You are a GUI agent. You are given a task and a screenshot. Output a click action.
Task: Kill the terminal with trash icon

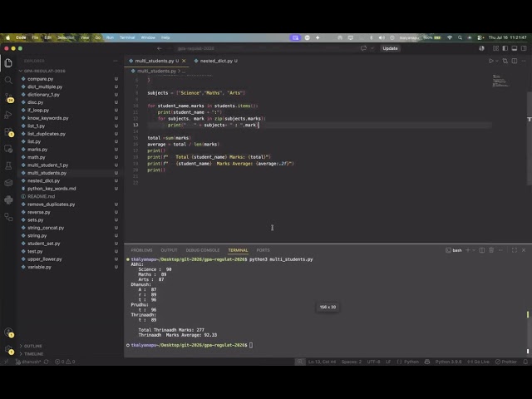click(x=491, y=250)
